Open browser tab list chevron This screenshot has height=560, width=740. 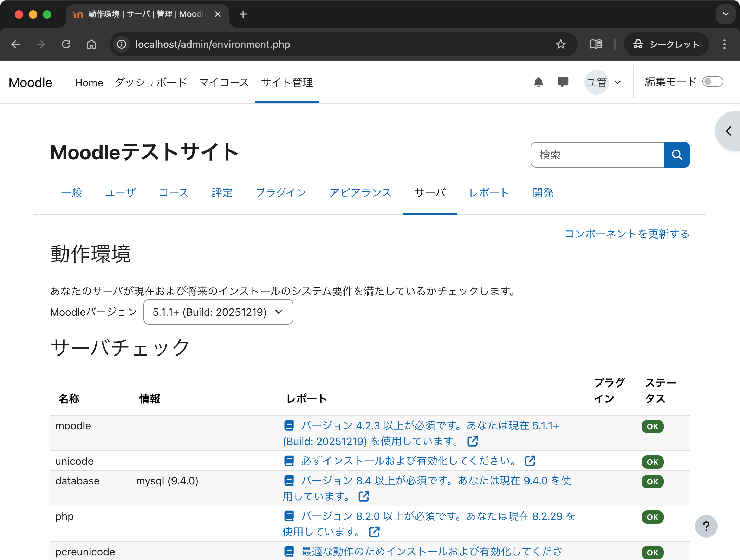[726, 14]
